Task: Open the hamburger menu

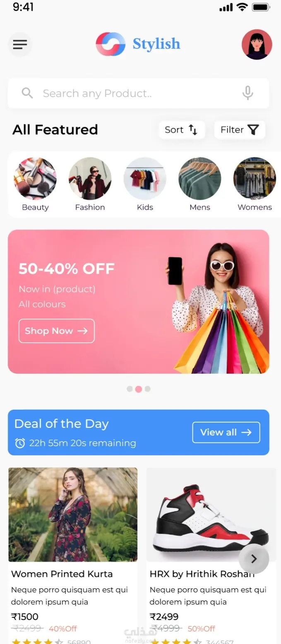Action: (20, 44)
